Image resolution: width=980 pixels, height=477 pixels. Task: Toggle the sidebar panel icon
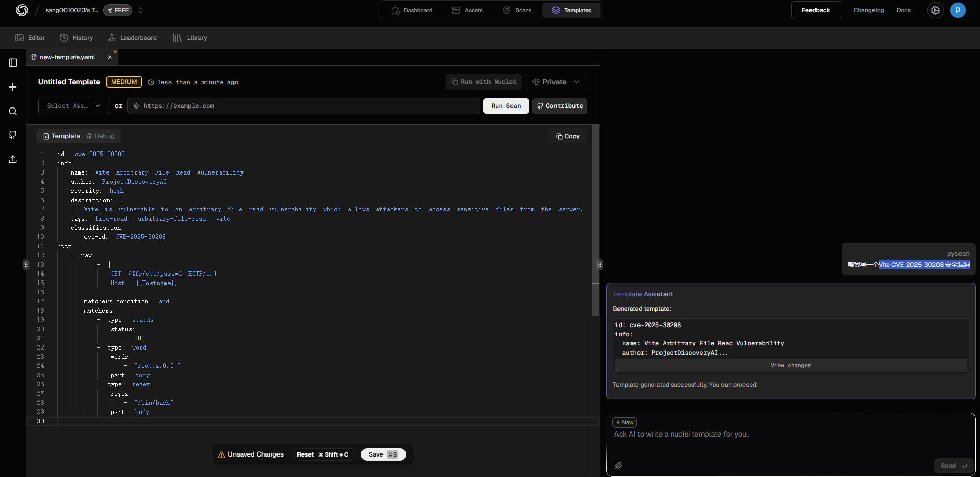13,62
